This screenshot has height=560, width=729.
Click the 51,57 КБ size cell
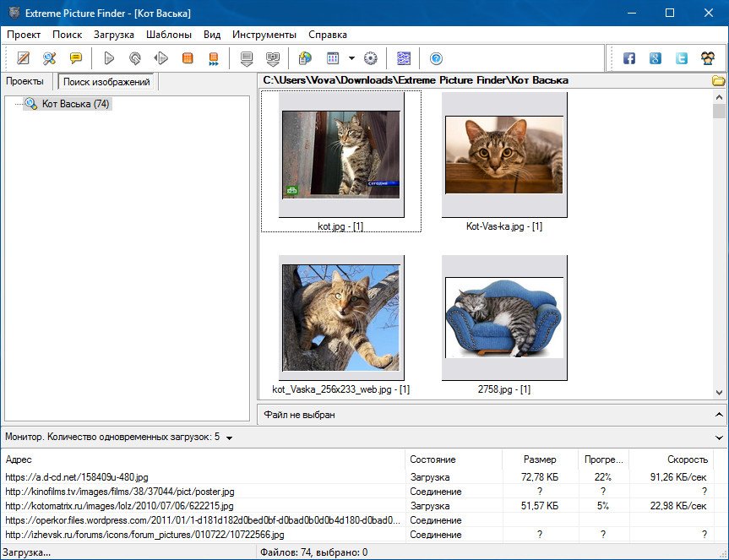pos(540,506)
